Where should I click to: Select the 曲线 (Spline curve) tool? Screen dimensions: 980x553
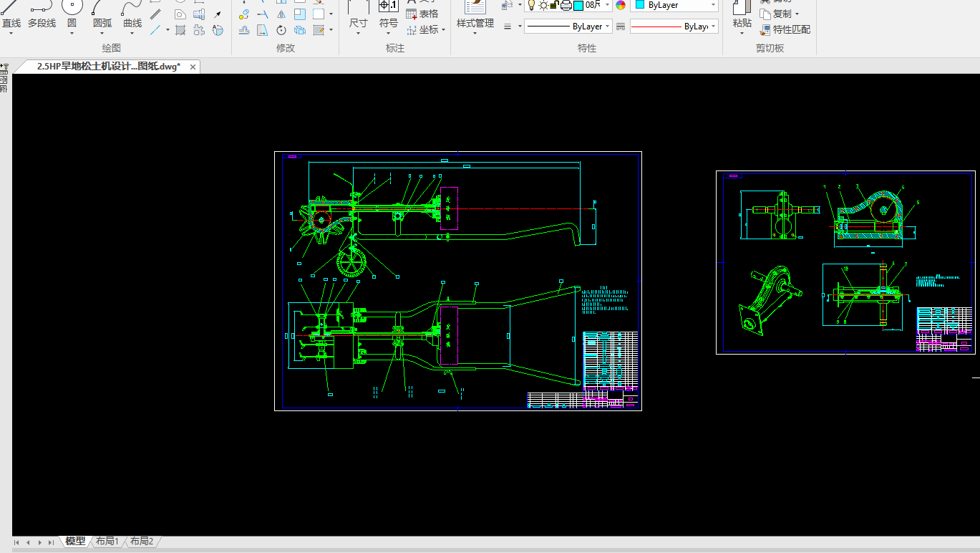tap(132, 14)
